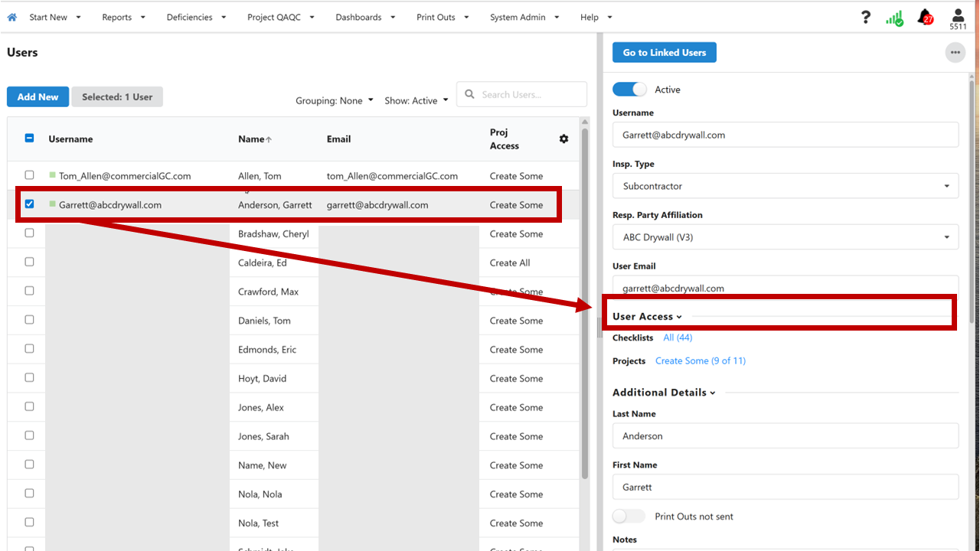
Task: Toggle Print Outs not sent switch
Action: coord(629,517)
